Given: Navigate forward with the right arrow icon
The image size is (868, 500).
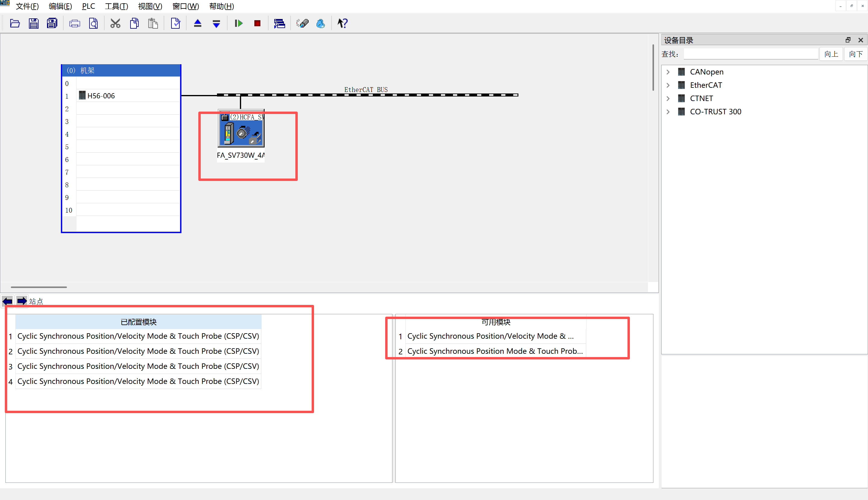Looking at the screenshot, I should click(22, 301).
